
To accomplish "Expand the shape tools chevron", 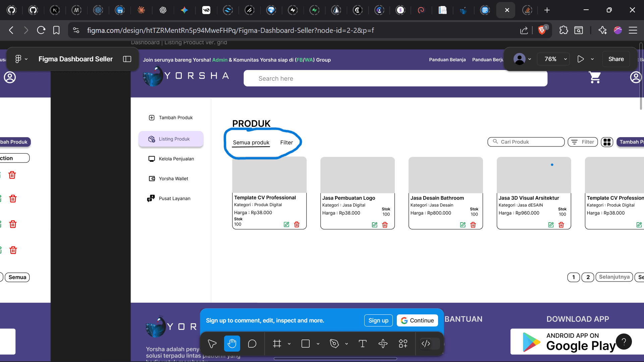I will [x=318, y=344].
